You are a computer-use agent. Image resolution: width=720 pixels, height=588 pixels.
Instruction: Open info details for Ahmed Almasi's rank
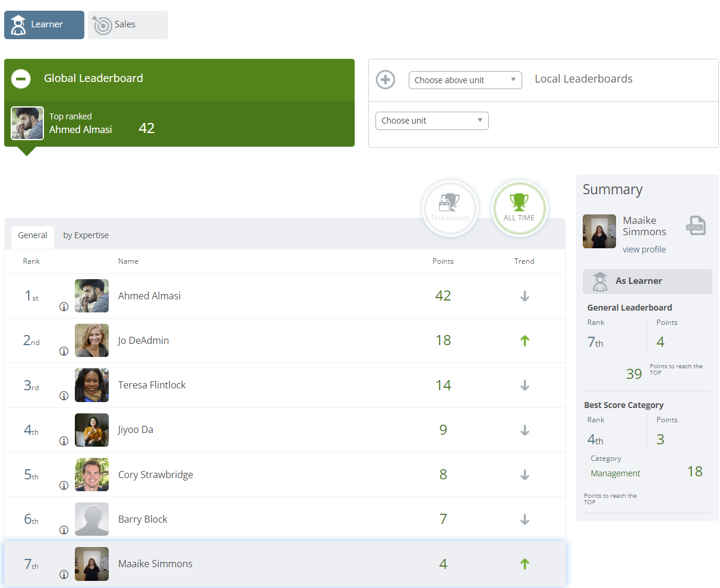(63, 306)
